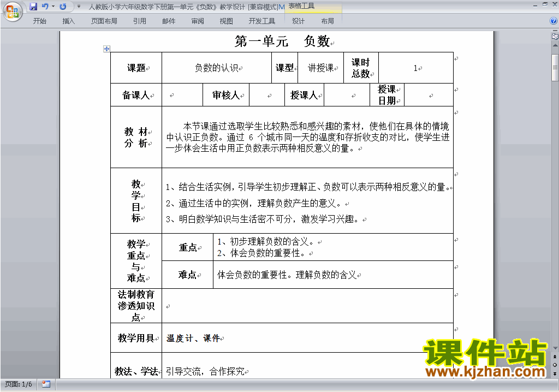Click the next page double arrow
This screenshot has width=559, height=392.
coord(555,373)
